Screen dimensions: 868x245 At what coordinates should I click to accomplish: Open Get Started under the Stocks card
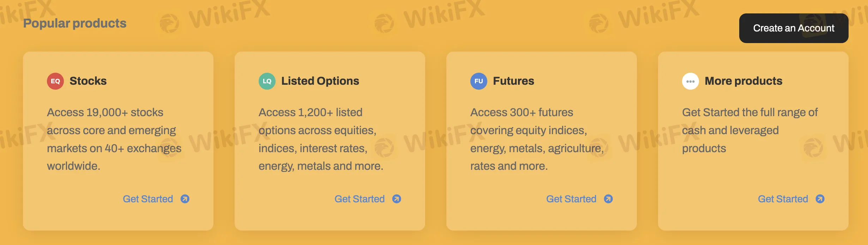148,199
